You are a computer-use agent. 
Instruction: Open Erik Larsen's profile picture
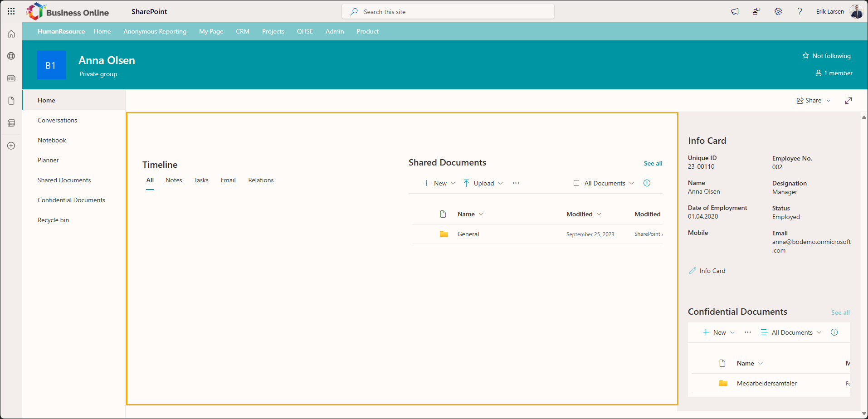857,11
